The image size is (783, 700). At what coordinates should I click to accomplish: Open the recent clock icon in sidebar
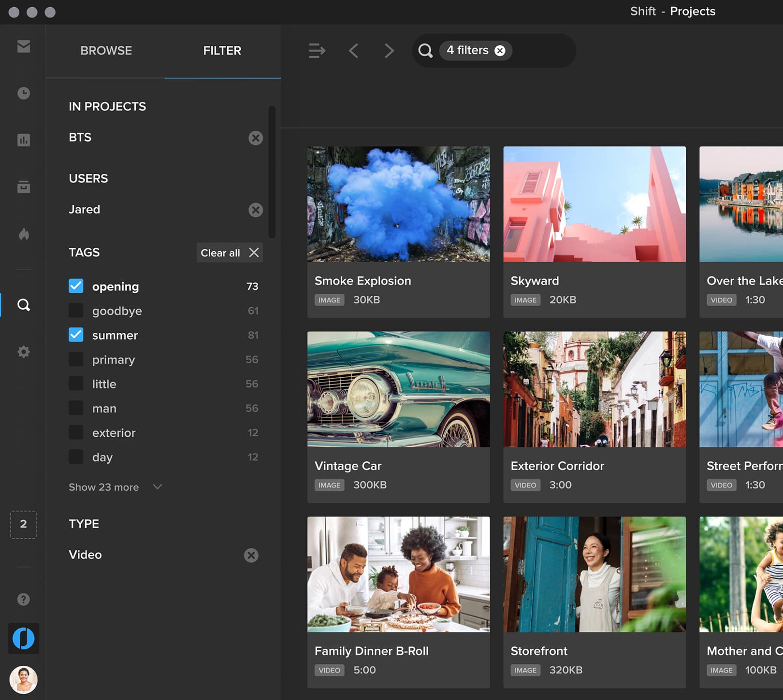coord(23,93)
